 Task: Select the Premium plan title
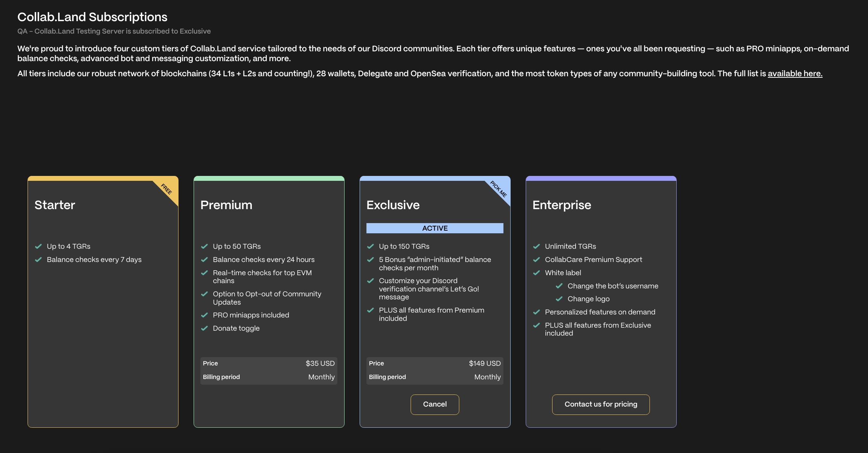[x=226, y=205]
